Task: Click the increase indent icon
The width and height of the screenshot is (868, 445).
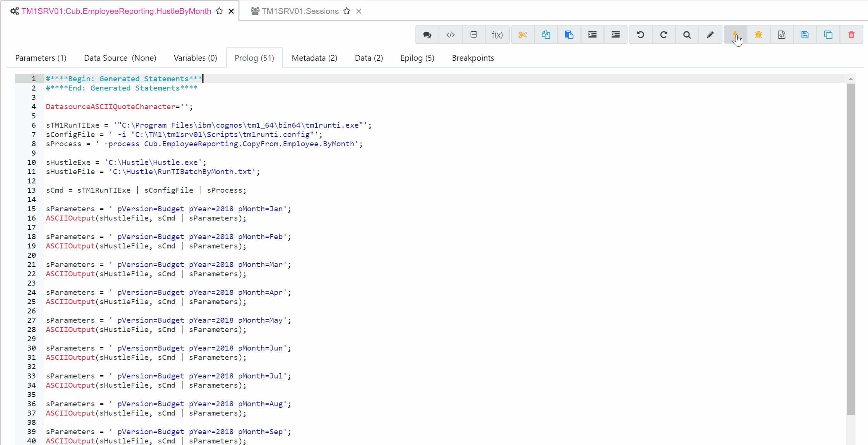Action: tap(592, 35)
